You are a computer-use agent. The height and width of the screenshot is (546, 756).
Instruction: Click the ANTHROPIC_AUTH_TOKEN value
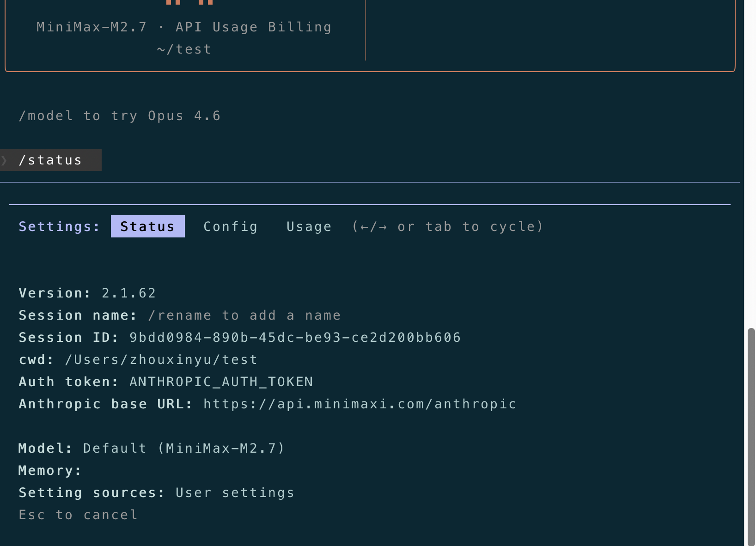[221, 382]
